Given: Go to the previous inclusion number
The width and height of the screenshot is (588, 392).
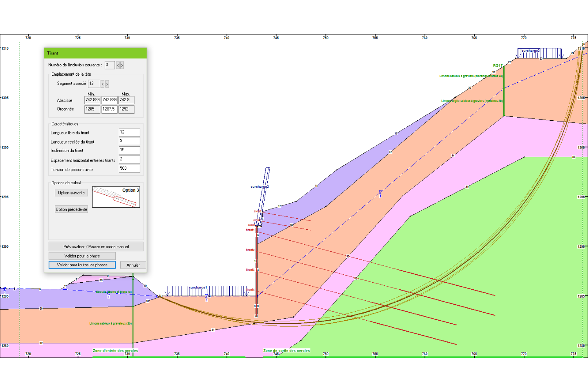Looking at the screenshot, I should pyautogui.click(x=118, y=65).
